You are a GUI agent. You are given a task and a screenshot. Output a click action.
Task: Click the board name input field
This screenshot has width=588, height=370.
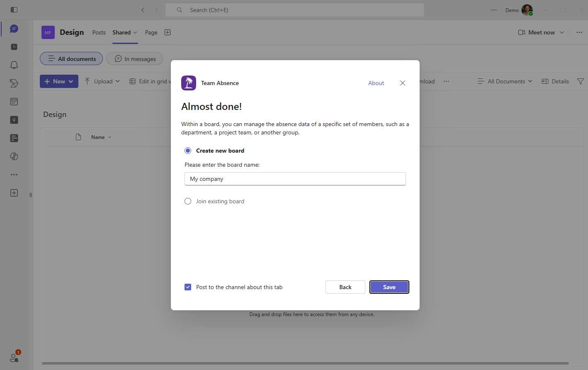point(295,179)
